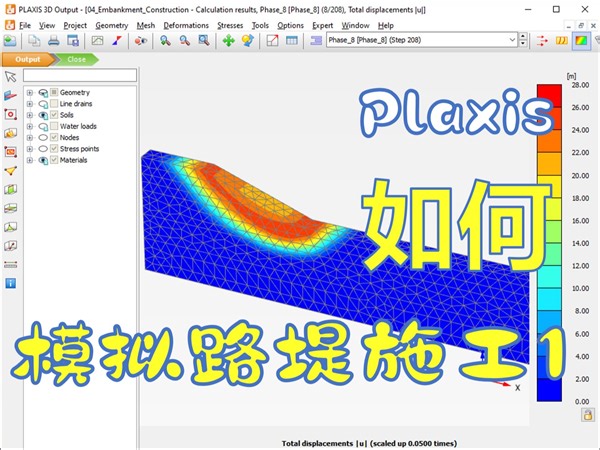
Task: Click the yellow triangle icon in the side toolbar
Action: (10, 170)
